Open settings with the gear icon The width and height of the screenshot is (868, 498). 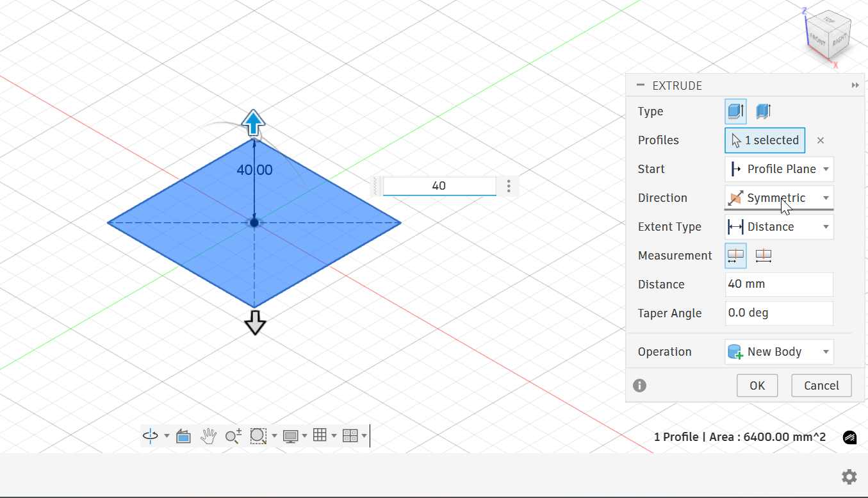(849, 476)
